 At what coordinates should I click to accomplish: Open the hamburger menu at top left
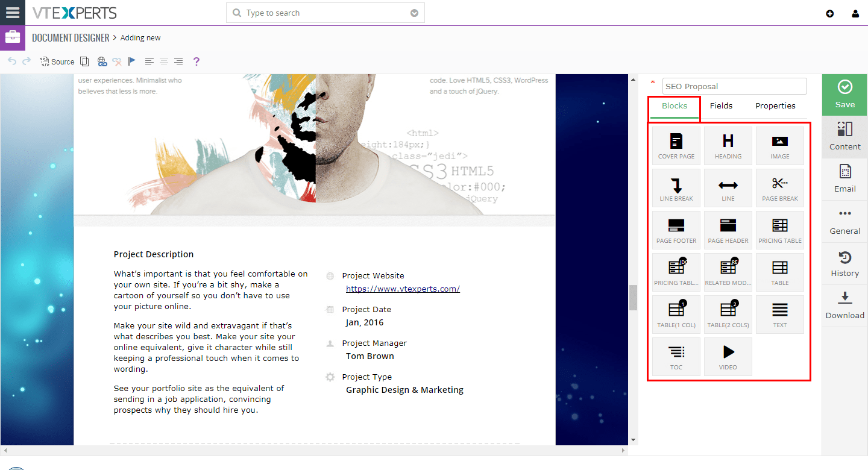pos(13,13)
